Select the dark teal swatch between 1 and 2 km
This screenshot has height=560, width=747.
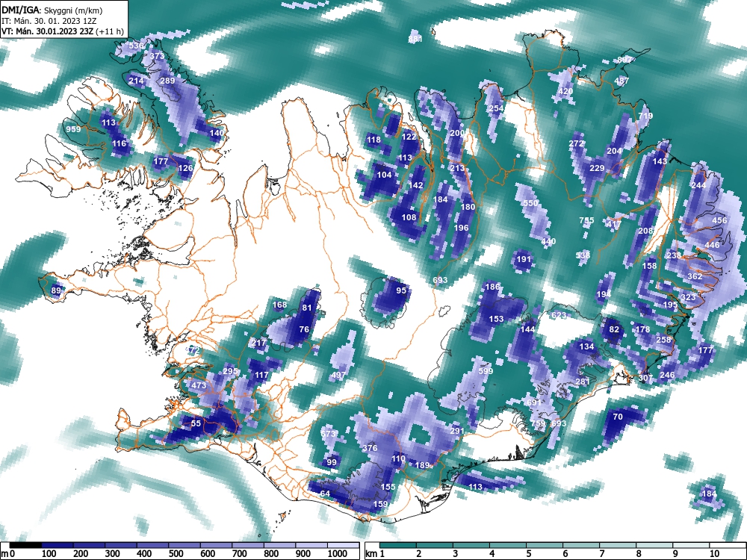[398, 545]
